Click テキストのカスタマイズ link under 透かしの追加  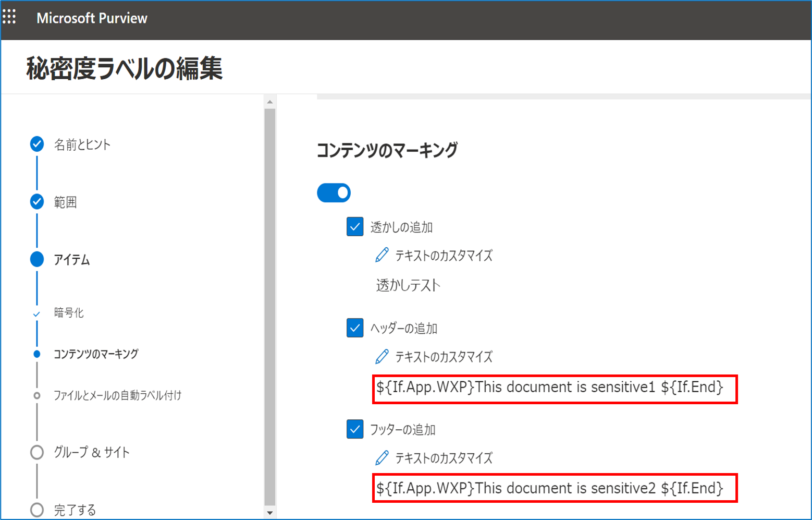(x=444, y=256)
